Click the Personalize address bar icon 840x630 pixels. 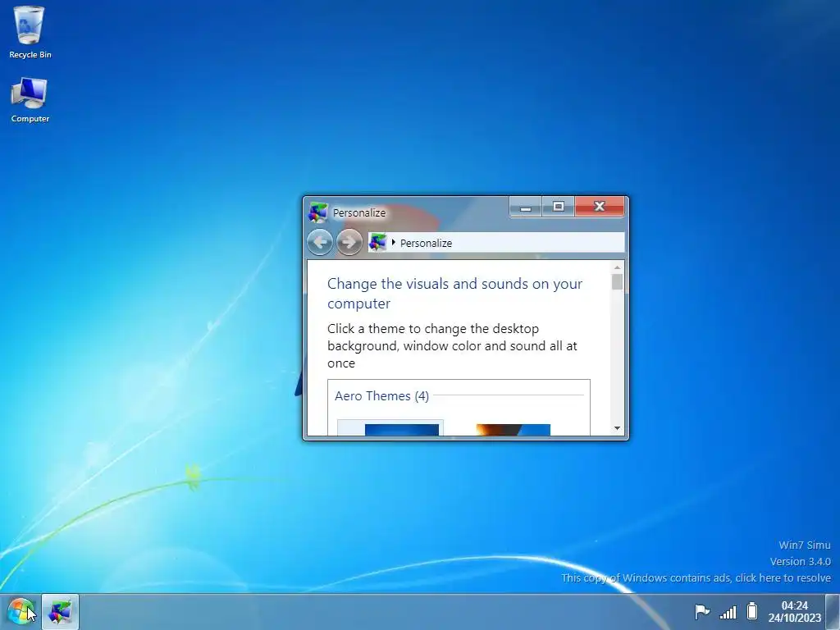pos(377,242)
